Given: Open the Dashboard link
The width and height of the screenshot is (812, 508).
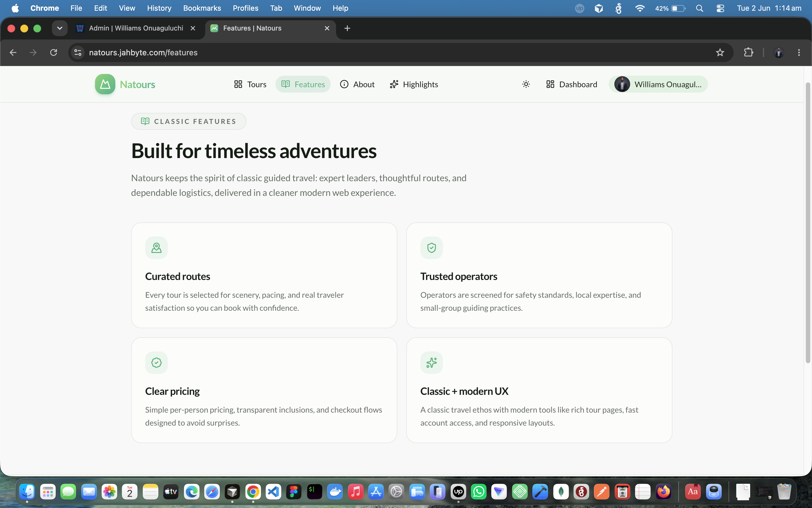Looking at the screenshot, I should tap(572, 84).
